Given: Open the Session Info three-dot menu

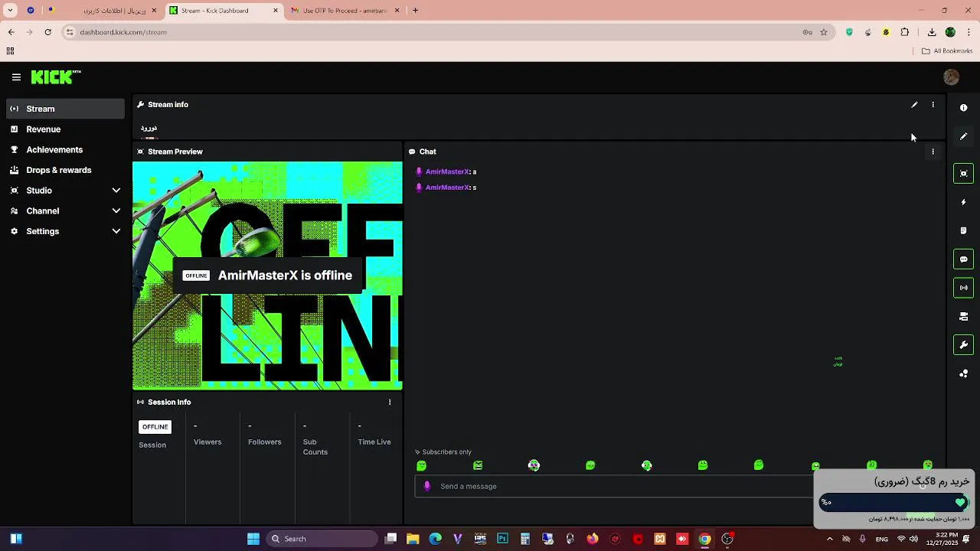Looking at the screenshot, I should pyautogui.click(x=390, y=402).
